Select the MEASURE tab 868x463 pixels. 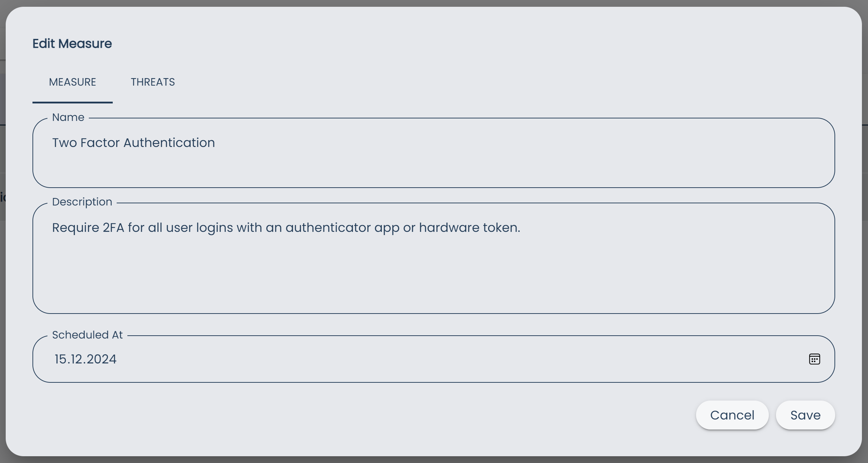72,82
